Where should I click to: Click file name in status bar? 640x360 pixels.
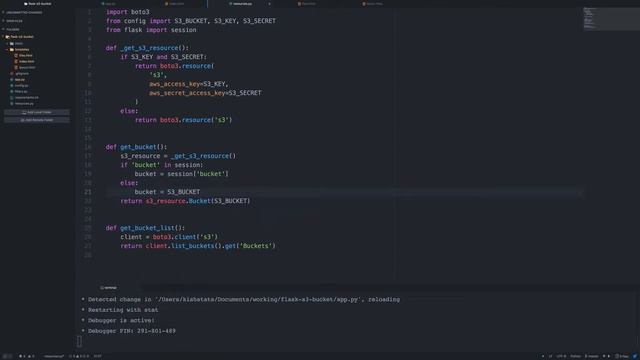[54, 356]
